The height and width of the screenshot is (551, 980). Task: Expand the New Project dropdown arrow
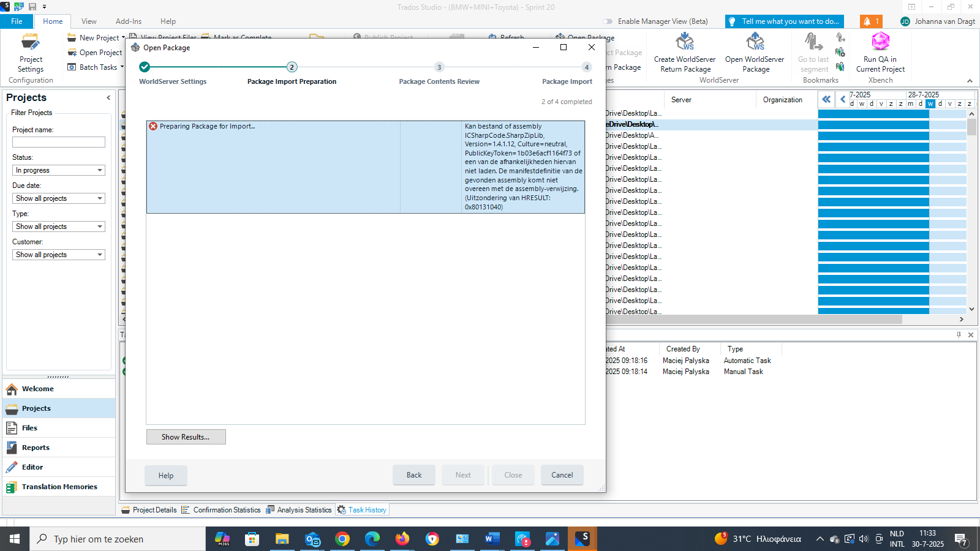pos(123,37)
